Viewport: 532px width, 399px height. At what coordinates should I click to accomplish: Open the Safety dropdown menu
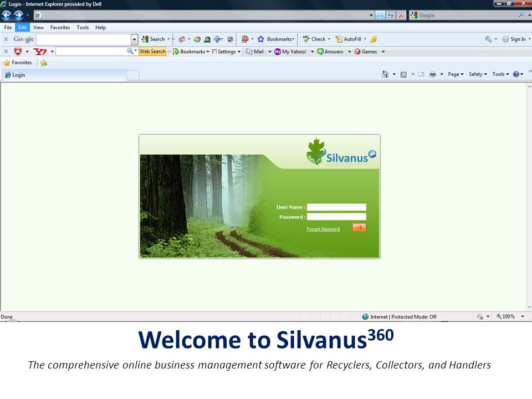point(478,74)
